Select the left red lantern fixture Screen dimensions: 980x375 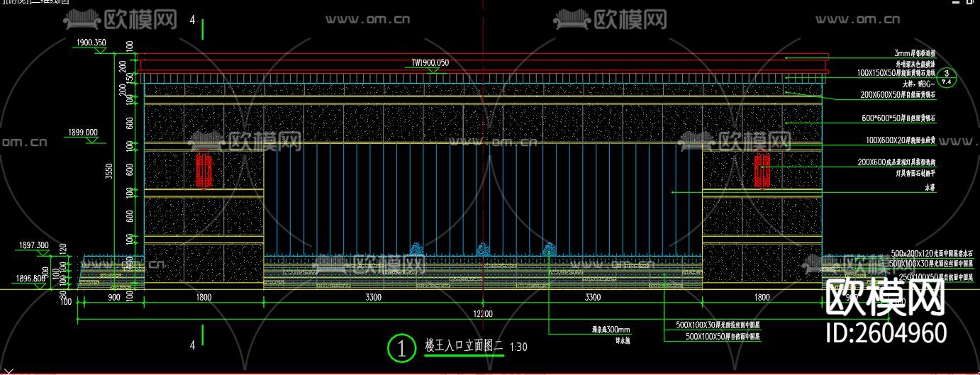(x=204, y=169)
